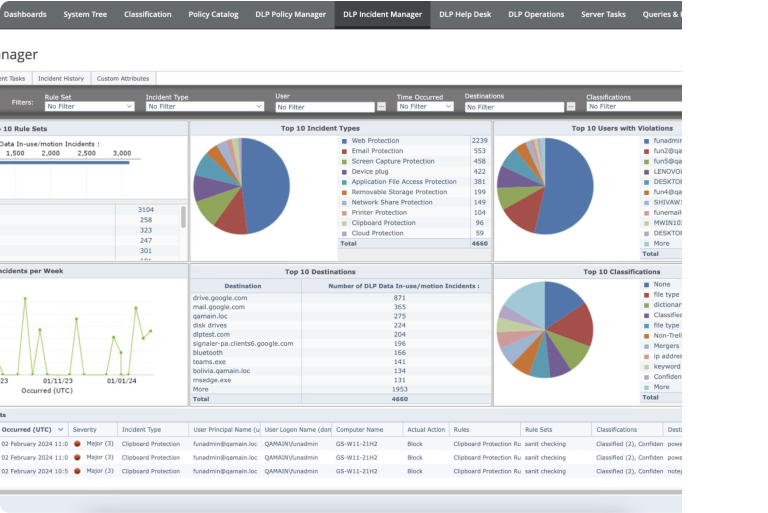Click the Top 10 Classifications pie chart

(545, 329)
